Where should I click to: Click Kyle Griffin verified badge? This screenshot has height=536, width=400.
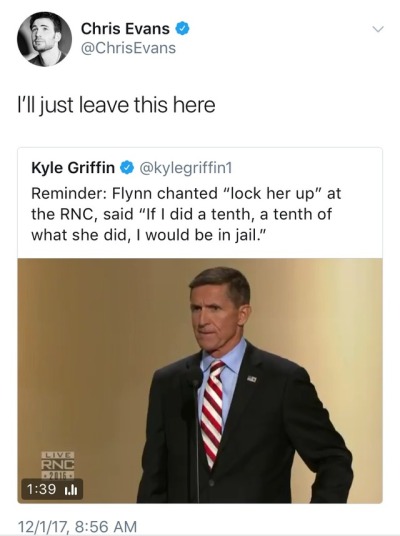click(x=127, y=168)
